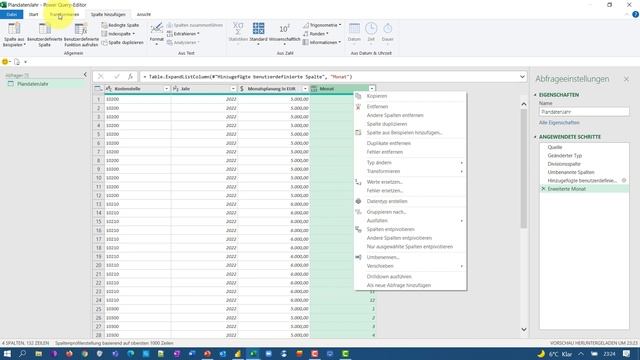Viewport: 640px width, 360px height.
Task: Expand the formula bar with the chevron
Action: point(522,77)
